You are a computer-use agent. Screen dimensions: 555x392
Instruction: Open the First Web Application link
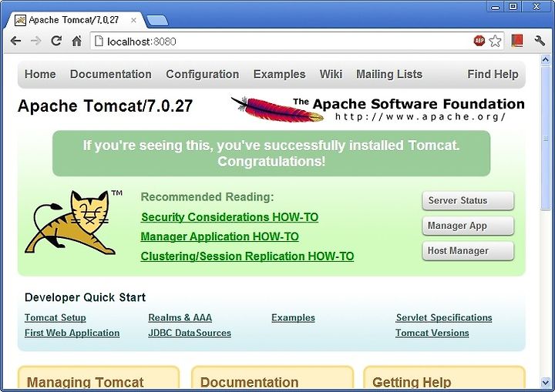72,333
